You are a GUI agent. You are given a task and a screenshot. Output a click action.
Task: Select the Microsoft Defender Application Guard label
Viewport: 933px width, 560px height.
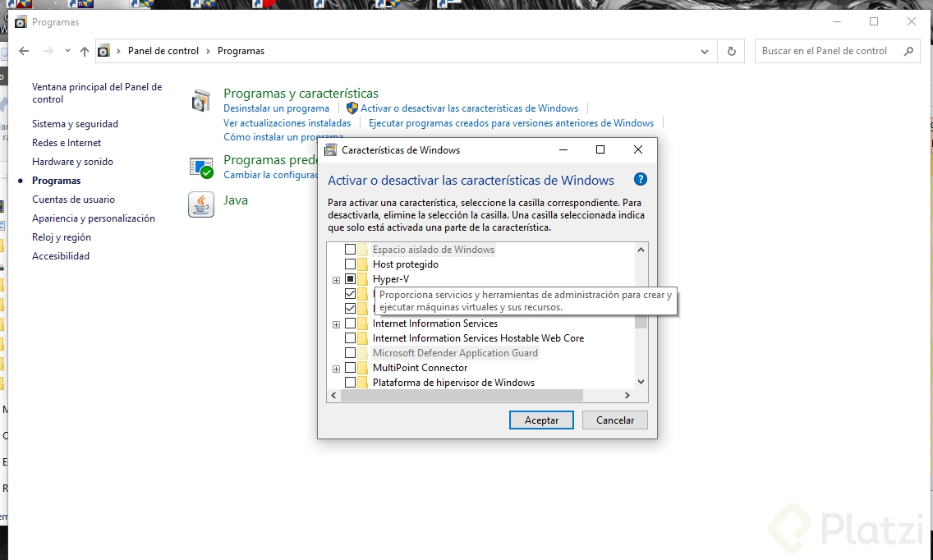point(455,353)
